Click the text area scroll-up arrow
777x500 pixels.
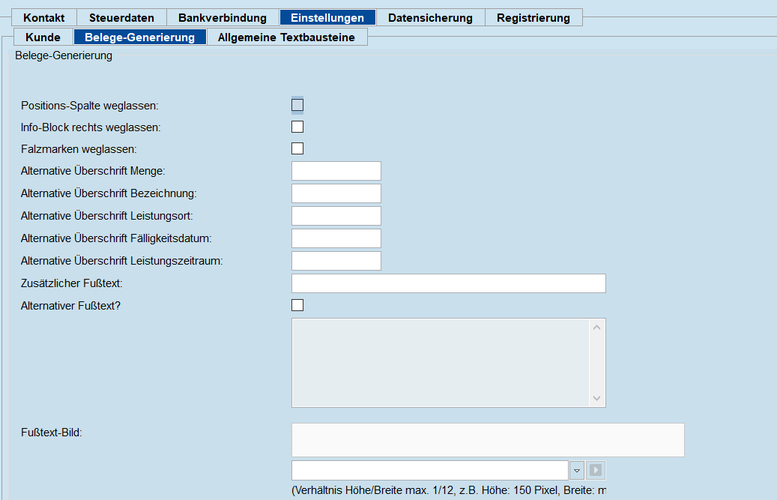[x=597, y=328]
